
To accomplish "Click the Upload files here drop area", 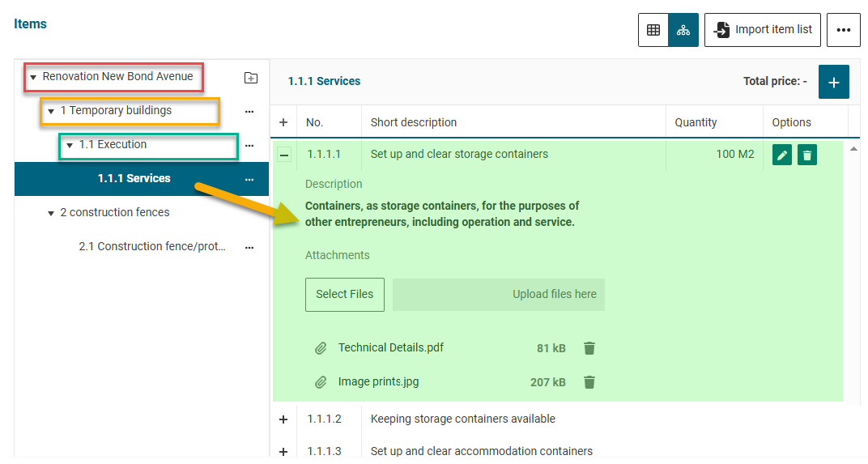I will click(x=498, y=295).
